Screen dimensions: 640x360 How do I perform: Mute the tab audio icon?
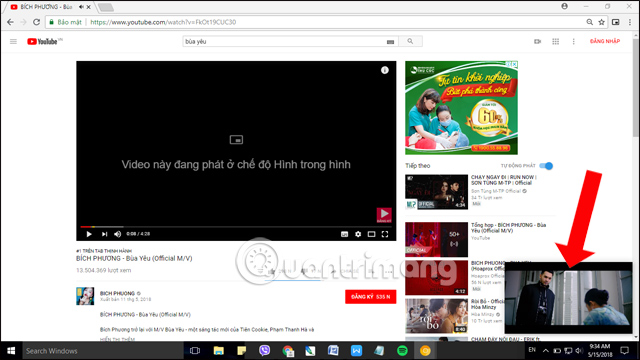(81, 7)
